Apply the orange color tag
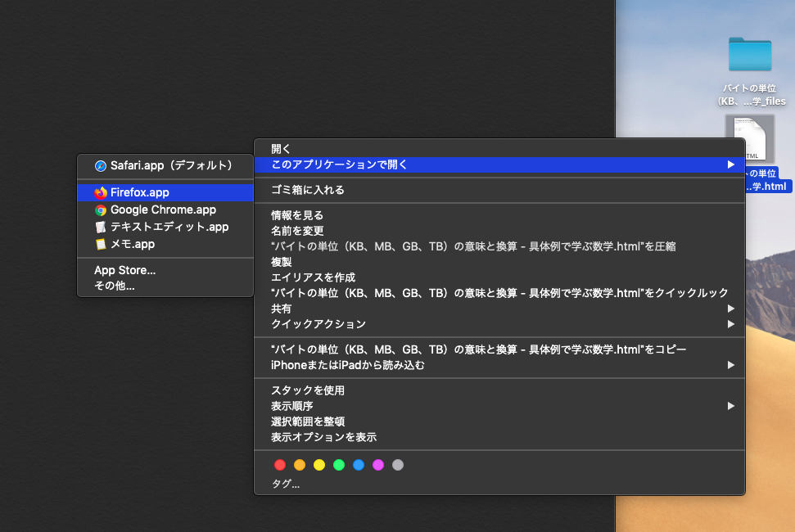This screenshot has height=532, width=795. [x=300, y=465]
